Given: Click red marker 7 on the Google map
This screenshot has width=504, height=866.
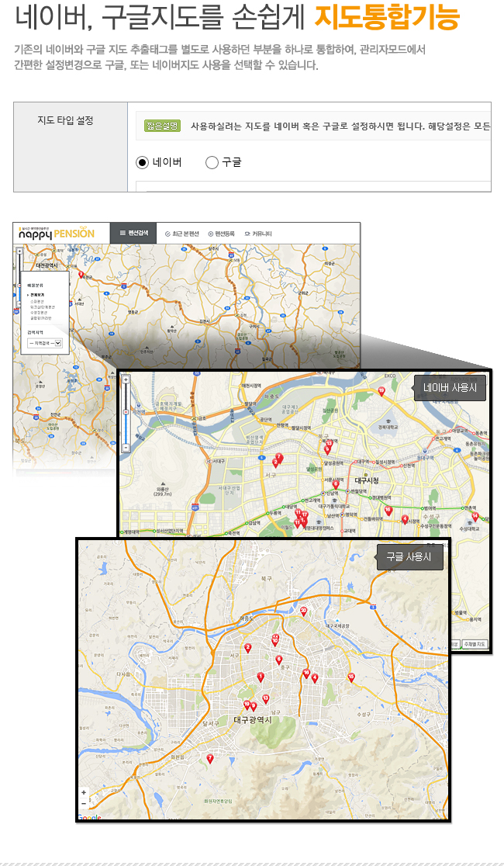Looking at the screenshot, I should tap(209, 760).
